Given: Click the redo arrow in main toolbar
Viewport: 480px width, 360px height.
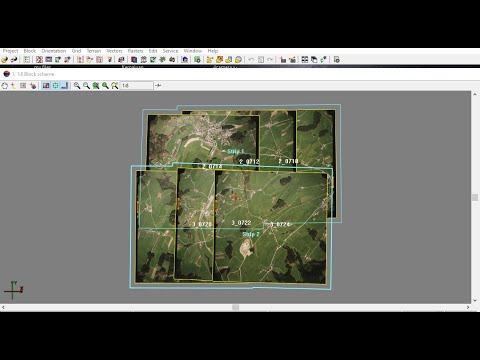Looking at the screenshot, I should point(270,60).
